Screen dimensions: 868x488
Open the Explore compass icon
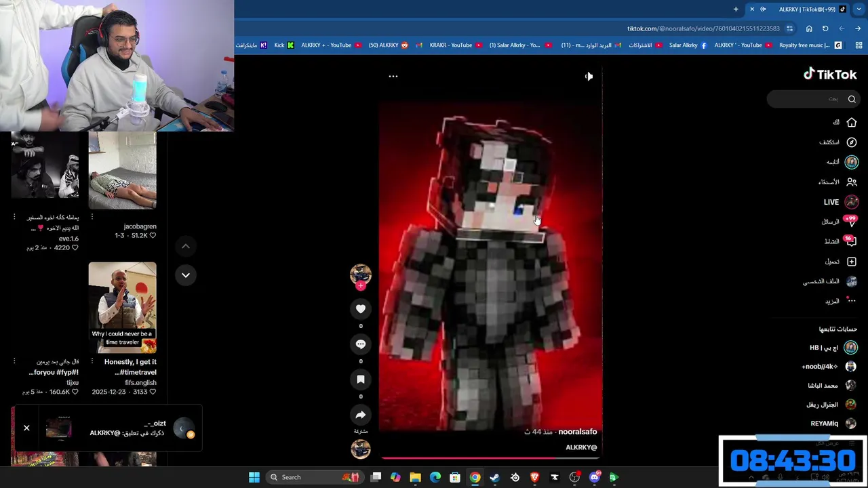click(x=852, y=142)
